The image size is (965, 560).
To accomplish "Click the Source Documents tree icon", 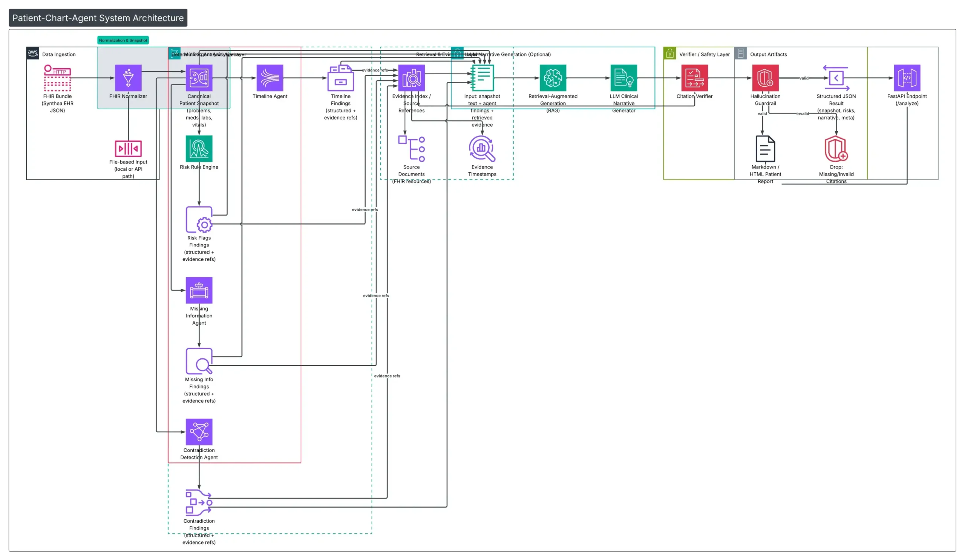I will point(411,148).
